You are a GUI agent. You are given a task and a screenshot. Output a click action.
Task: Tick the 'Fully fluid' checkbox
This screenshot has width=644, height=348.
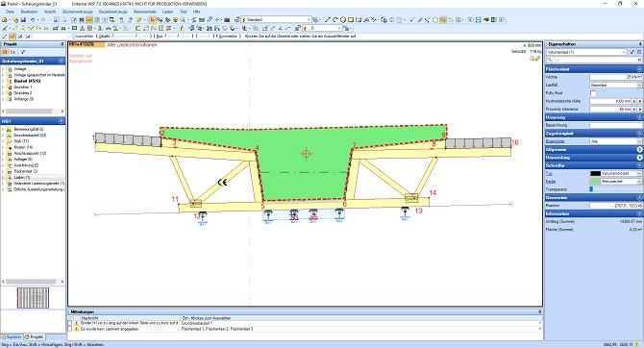[593, 93]
